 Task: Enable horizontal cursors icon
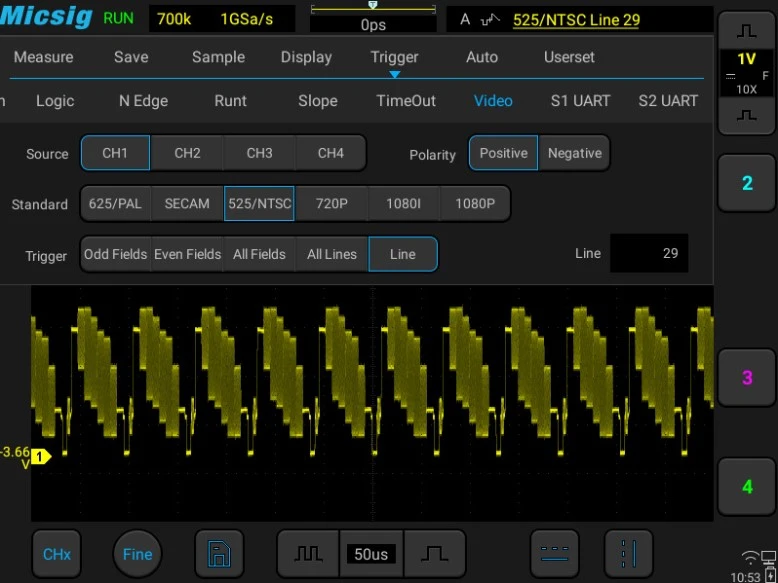click(x=555, y=554)
